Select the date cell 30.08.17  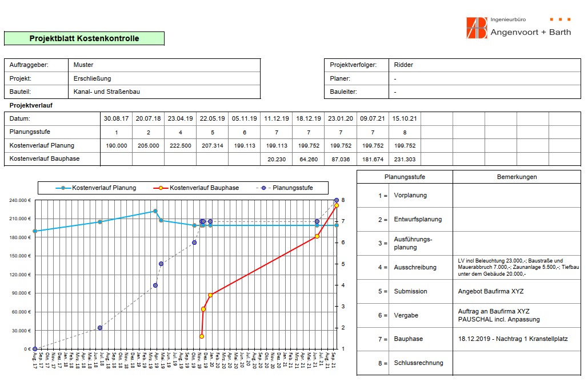116,119
